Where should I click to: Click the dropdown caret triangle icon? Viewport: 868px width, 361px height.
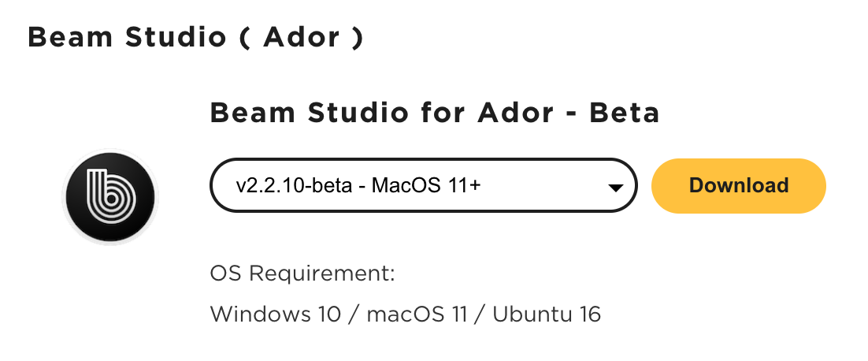point(616,188)
